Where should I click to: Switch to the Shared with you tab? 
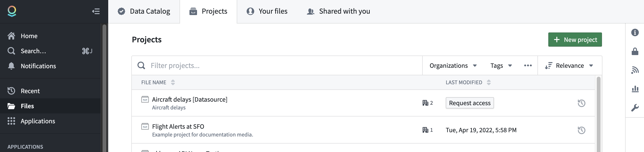[x=338, y=12]
